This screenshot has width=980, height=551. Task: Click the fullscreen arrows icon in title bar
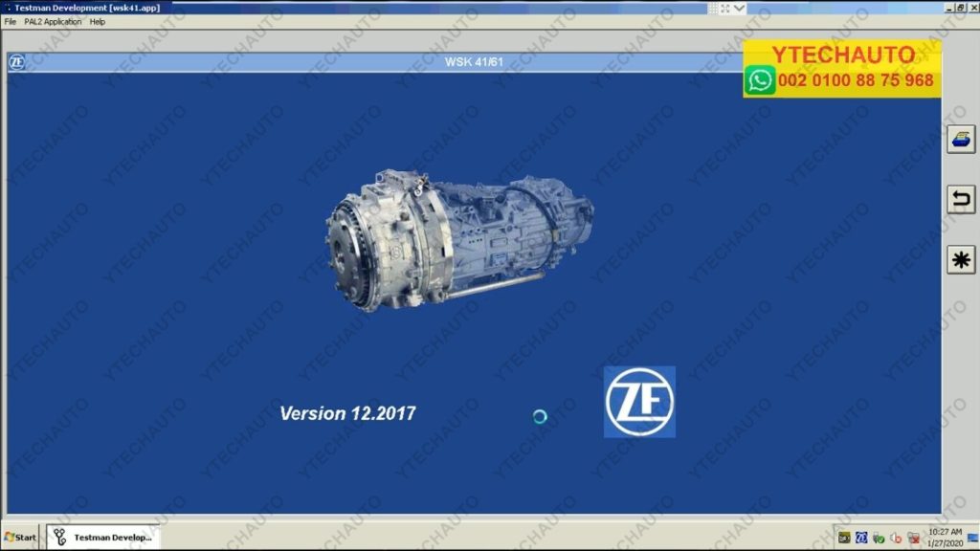tap(724, 8)
